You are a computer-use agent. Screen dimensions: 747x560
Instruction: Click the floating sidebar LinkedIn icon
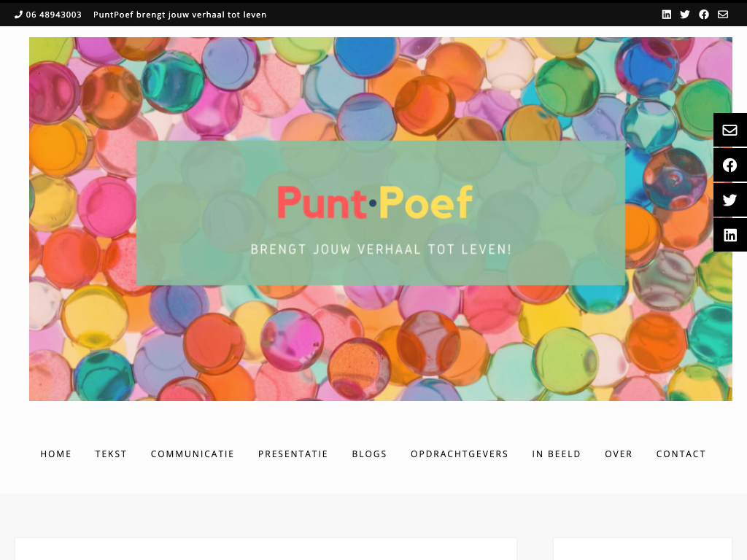click(729, 235)
